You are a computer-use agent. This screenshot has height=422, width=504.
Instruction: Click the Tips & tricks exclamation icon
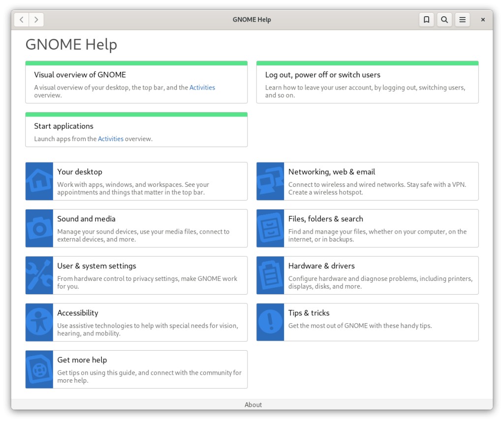[x=270, y=322]
